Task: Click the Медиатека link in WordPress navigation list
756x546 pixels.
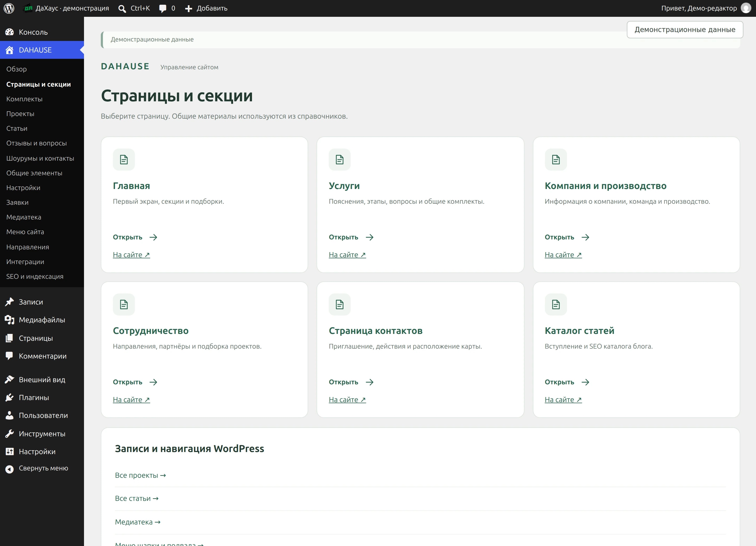Action: click(138, 522)
